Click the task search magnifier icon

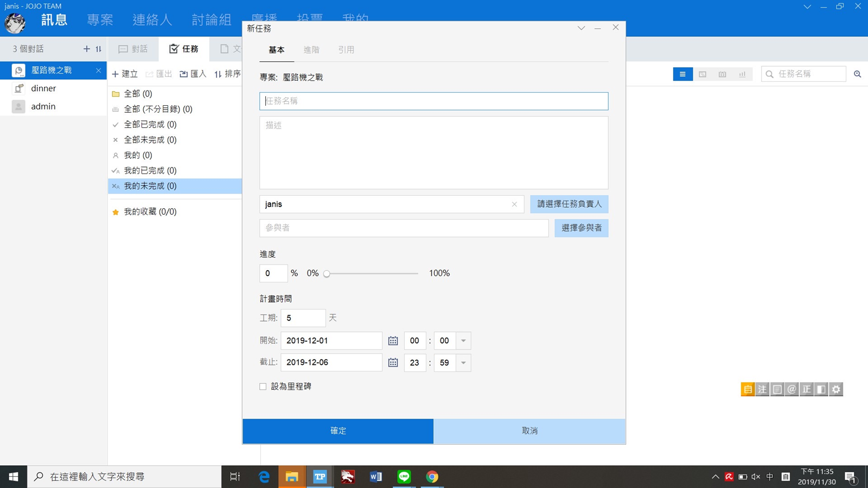(857, 74)
